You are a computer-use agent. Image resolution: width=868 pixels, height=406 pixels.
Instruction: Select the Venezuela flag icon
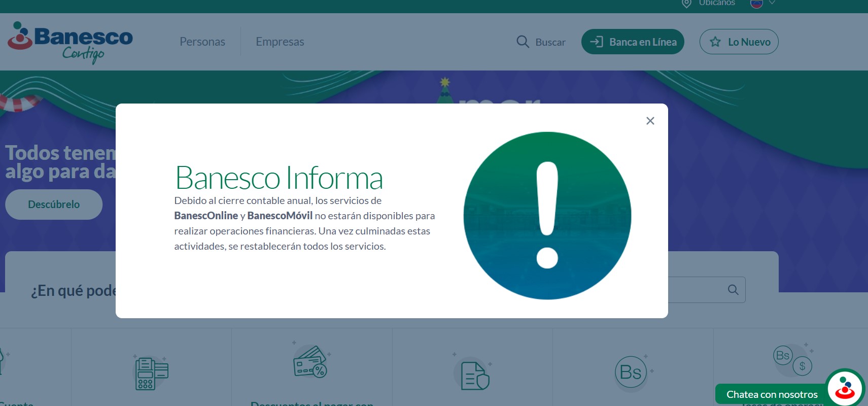tap(756, 3)
